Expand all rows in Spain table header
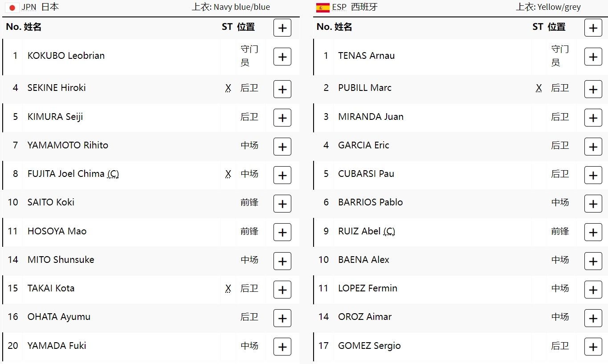Image resolution: width=608 pixels, height=364 pixels. click(593, 28)
